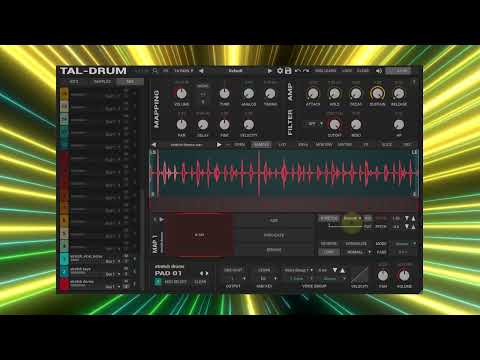Click the speaker volume icon in the header
Image resolution: width=480 pixels, height=360 pixels.
(x=379, y=71)
